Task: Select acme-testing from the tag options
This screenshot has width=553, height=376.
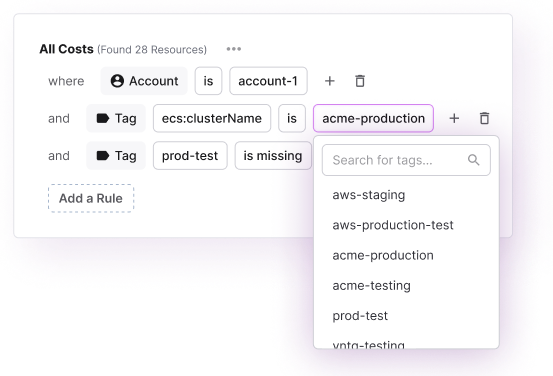Action: click(371, 285)
